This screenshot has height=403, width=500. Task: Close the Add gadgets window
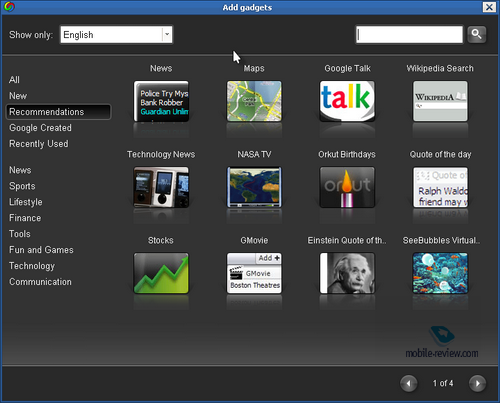point(489,7)
